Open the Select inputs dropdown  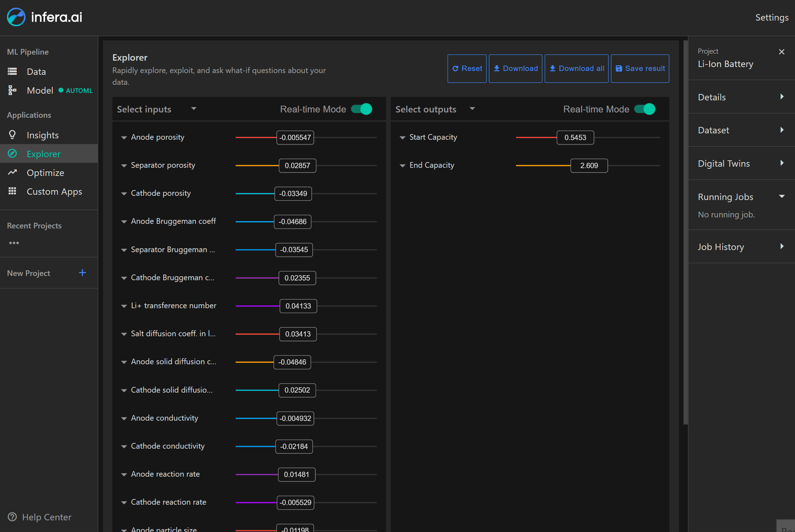tap(193, 109)
